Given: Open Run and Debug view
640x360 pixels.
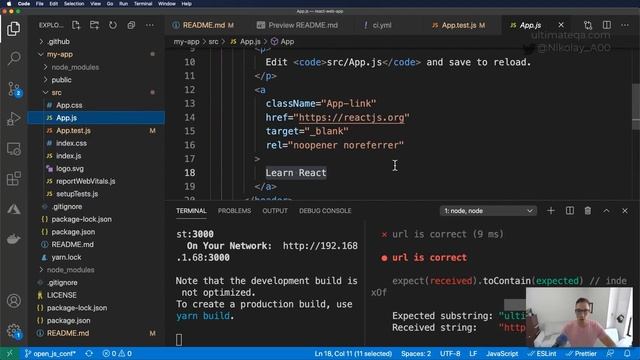Looking at the screenshot, I should (x=13, y=119).
